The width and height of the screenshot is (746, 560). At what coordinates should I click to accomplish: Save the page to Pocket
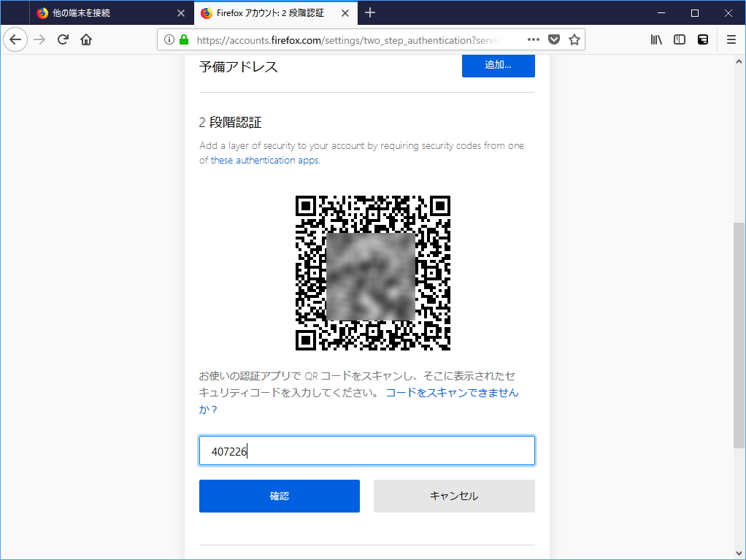(x=554, y=39)
